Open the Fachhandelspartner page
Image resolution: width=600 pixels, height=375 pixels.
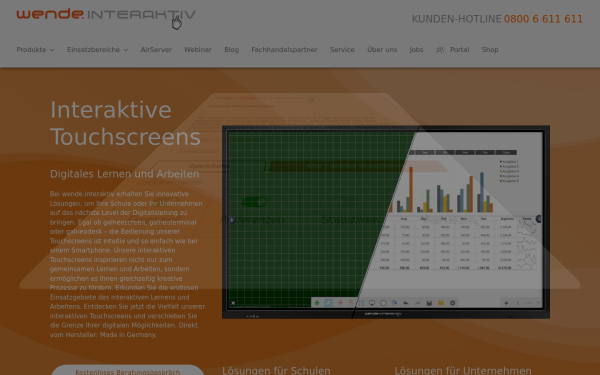284,50
